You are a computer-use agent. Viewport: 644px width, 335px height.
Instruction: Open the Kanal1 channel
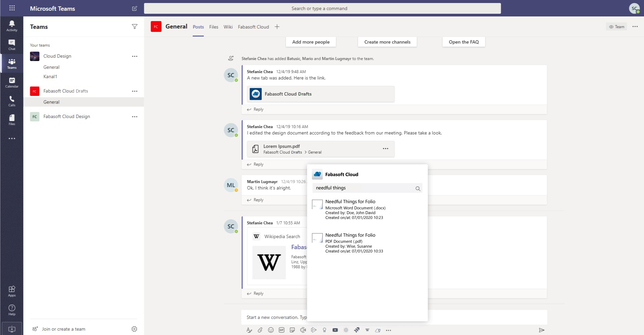coord(50,76)
